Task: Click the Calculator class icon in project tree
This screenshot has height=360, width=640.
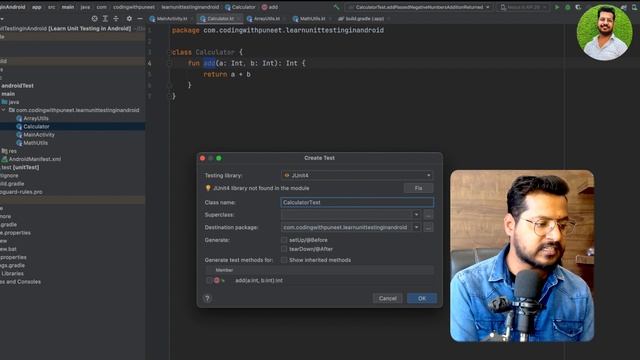Action: 19,127
